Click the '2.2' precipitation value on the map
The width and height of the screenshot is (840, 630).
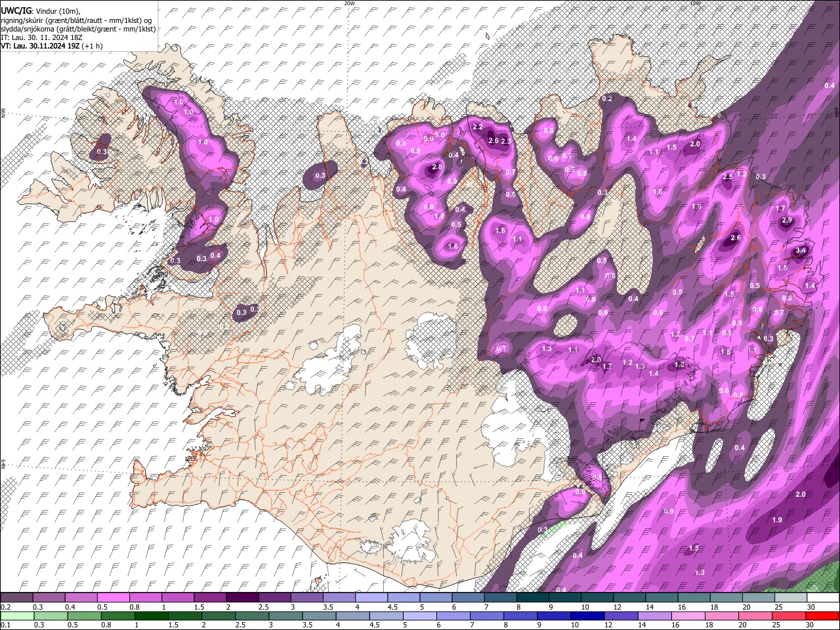click(478, 127)
